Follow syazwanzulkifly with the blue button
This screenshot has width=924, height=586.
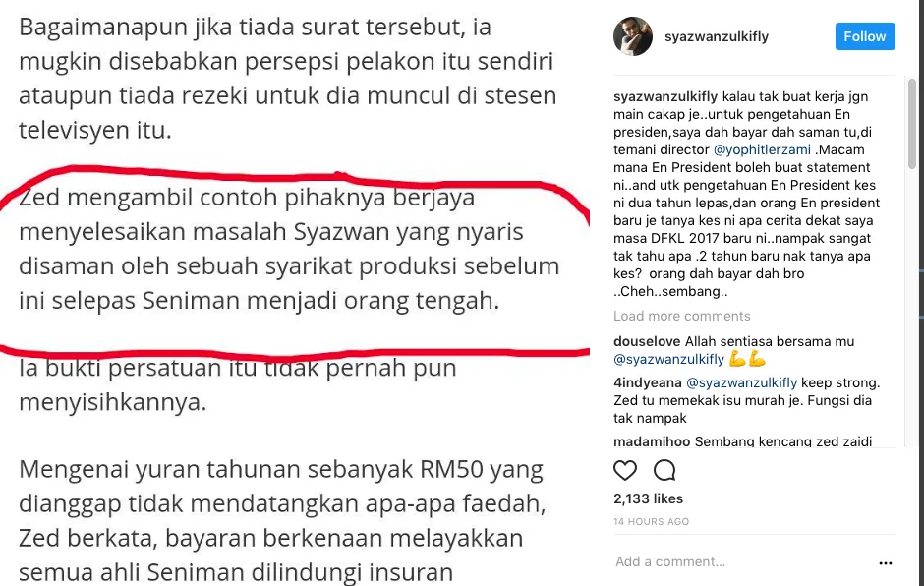click(864, 36)
